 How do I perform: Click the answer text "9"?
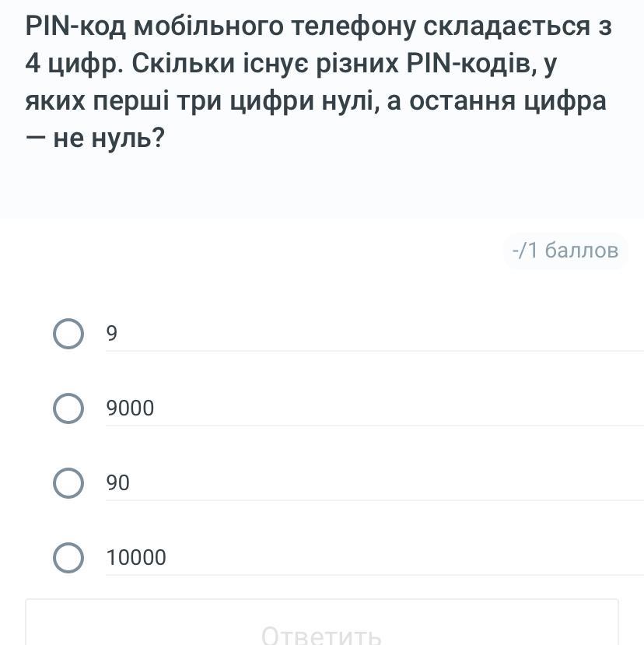tap(112, 334)
